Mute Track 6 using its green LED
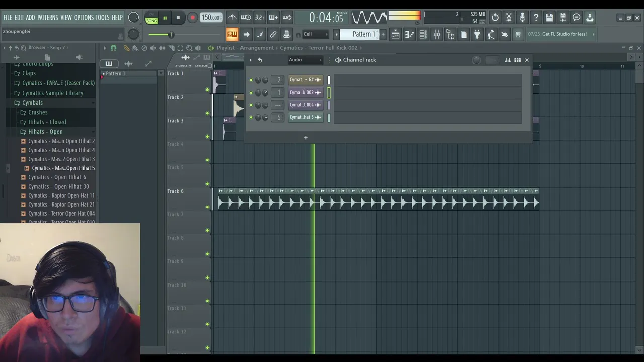The height and width of the screenshot is (362, 644). pyautogui.click(x=207, y=207)
